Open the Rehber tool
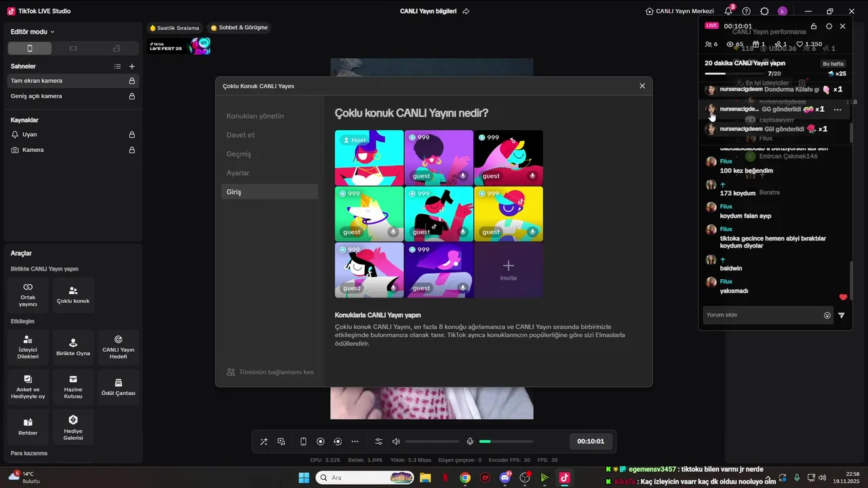The image size is (868, 488). click(28, 426)
